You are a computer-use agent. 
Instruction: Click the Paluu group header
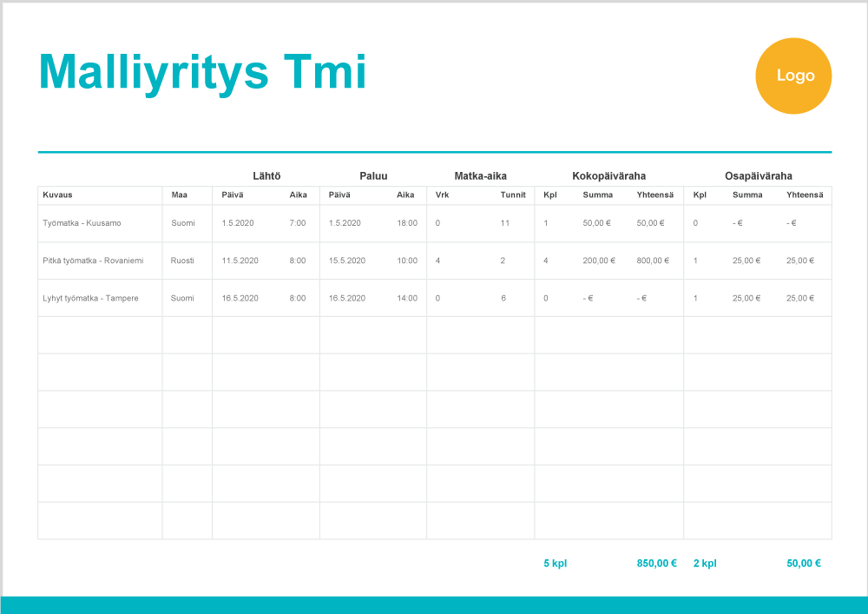click(373, 175)
